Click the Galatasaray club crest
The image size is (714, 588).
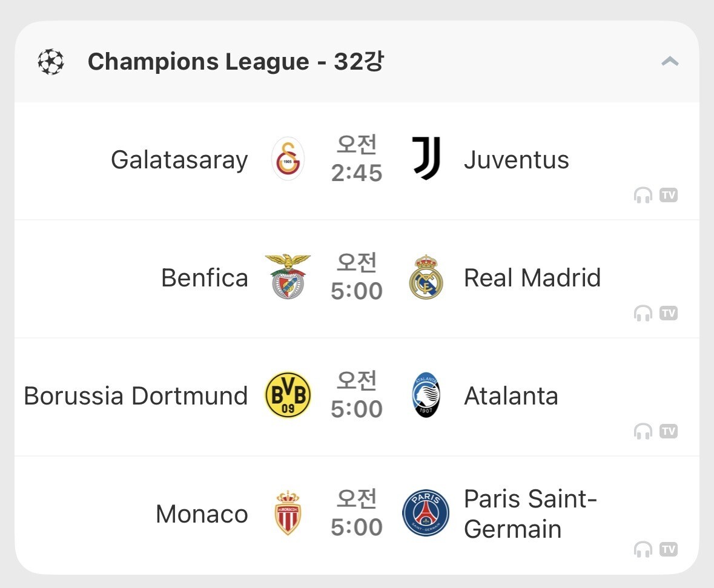click(x=288, y=159)
